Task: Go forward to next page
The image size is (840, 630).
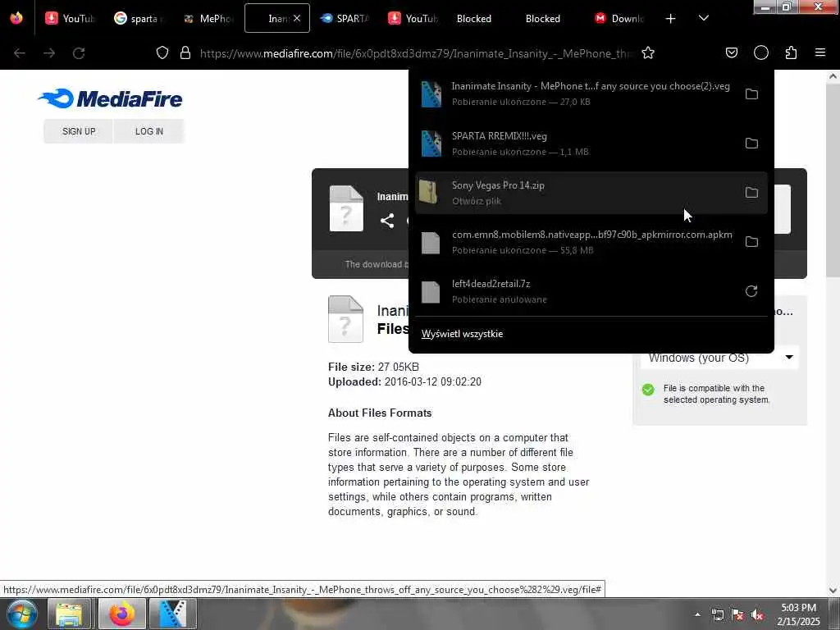Action: pos(49,53)
